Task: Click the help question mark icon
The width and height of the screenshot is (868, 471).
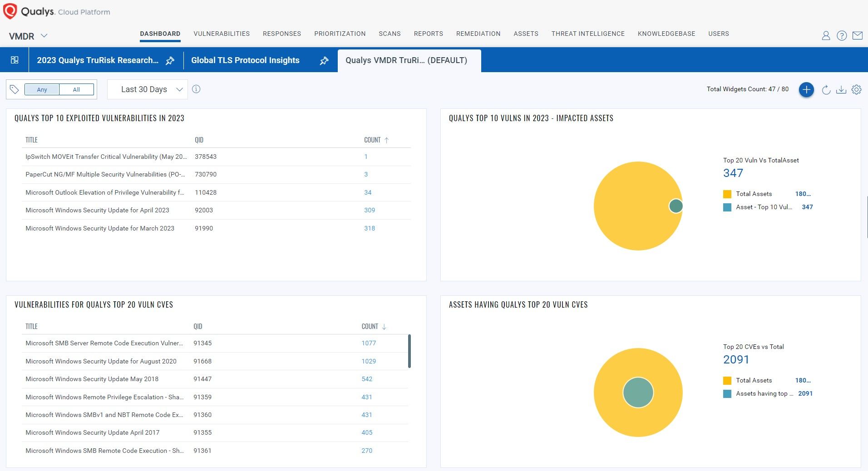Action: (x=842, y=36)
